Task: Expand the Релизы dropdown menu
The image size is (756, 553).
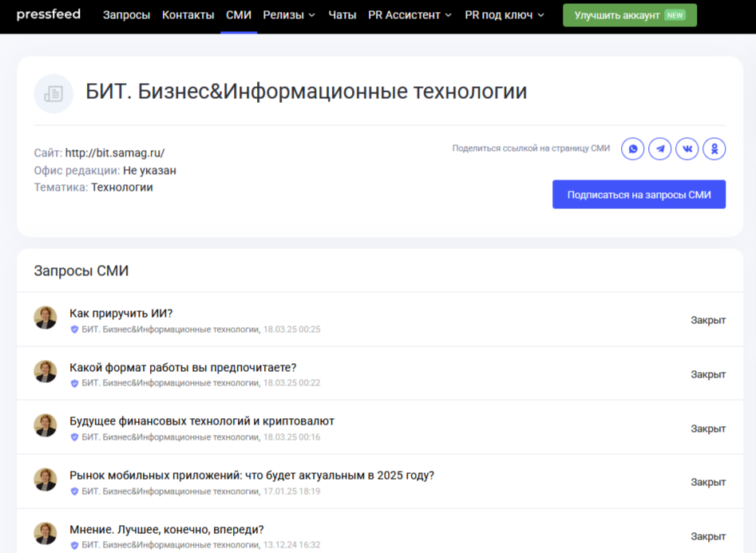Action: [289, 15]
